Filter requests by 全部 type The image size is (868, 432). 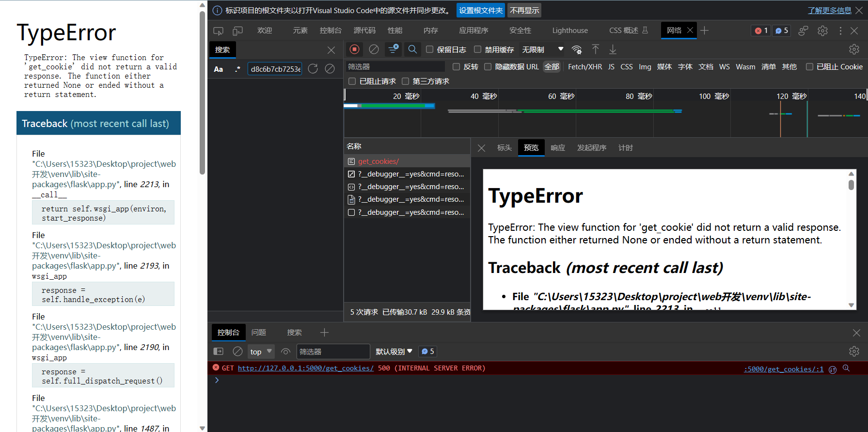pos(552,66)
